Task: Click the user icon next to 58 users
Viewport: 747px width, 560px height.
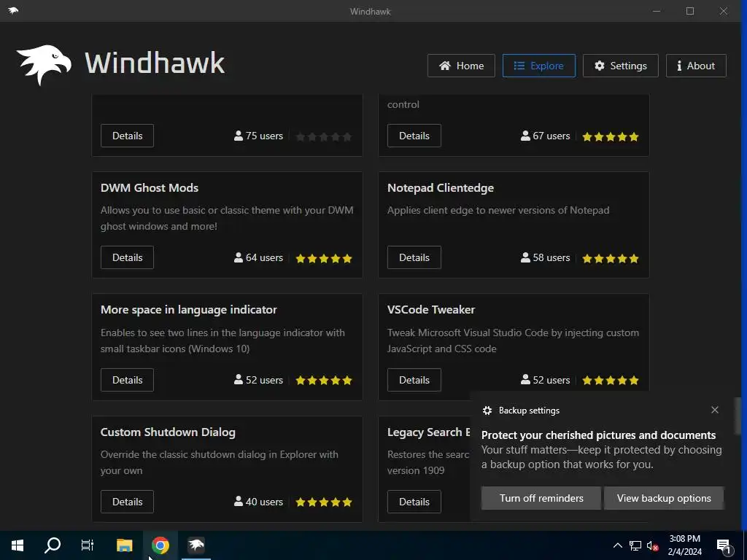Action: point(525,257)
